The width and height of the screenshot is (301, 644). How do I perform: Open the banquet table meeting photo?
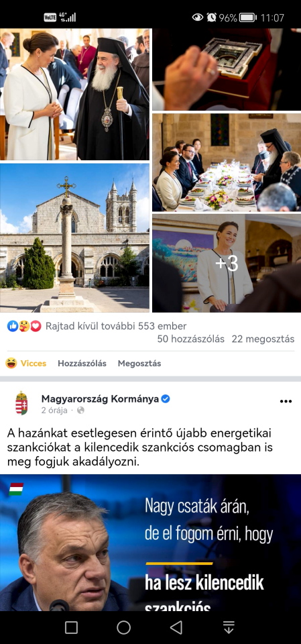(227, 162)
